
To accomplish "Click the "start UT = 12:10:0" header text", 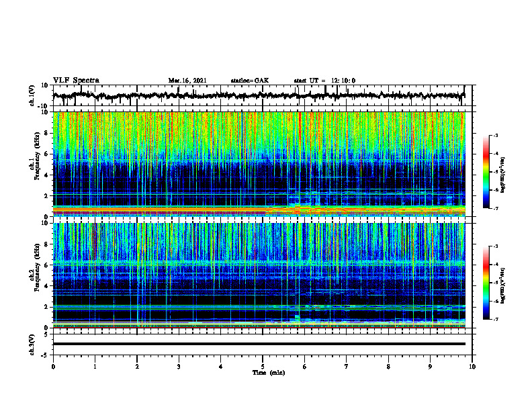I will pos(324,81).
